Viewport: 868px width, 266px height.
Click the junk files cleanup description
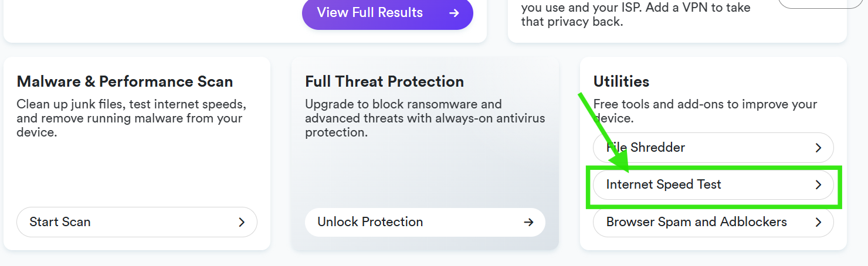tap(131, 118)
